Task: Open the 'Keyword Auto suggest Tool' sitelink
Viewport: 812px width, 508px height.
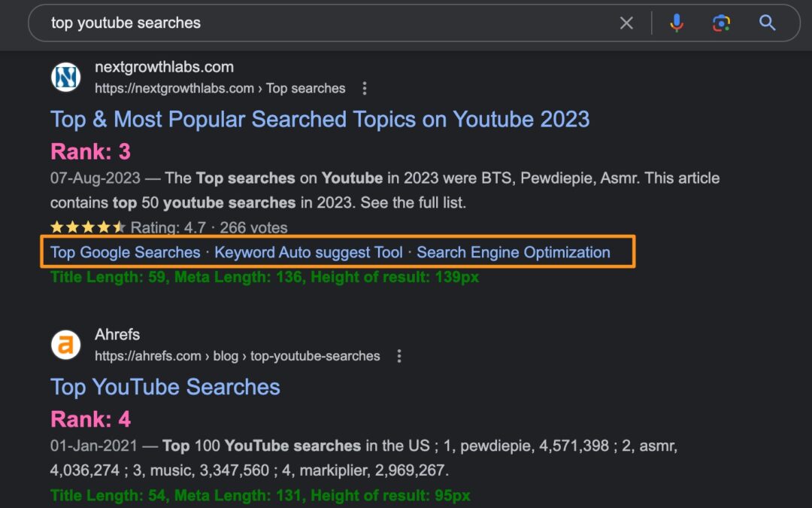Action: [x=308, y=252]
